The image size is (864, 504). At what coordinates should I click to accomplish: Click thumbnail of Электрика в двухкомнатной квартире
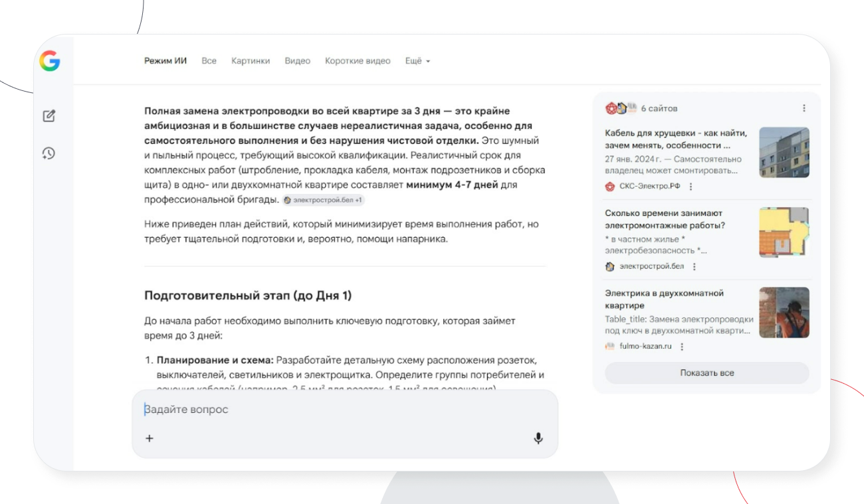(x=784, y=312)
